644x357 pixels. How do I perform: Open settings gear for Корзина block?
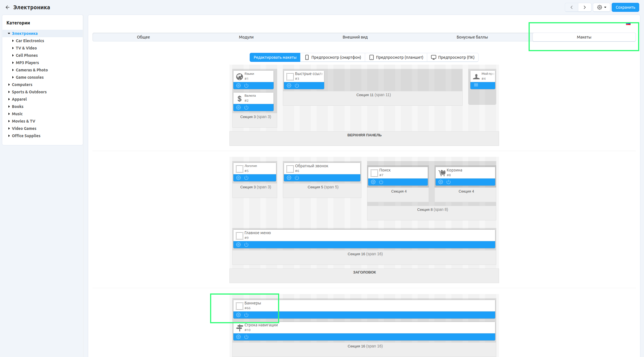(441, 182)
